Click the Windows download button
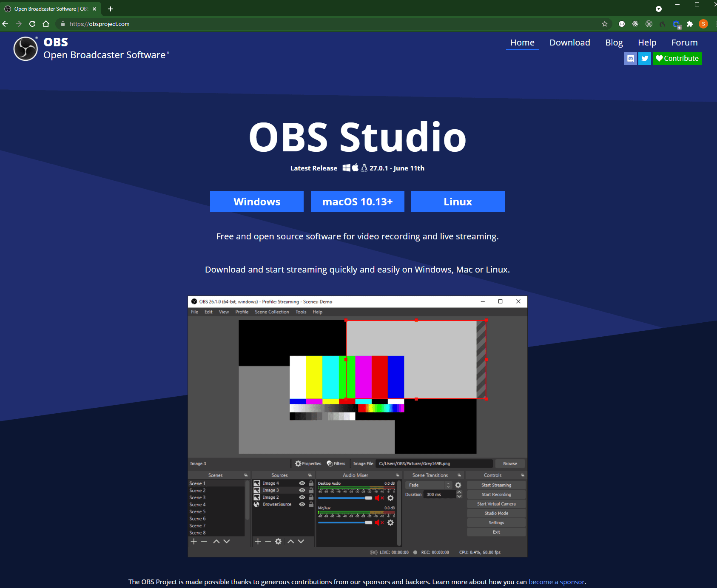Screen dimensions: 717x588 [257, 202]
